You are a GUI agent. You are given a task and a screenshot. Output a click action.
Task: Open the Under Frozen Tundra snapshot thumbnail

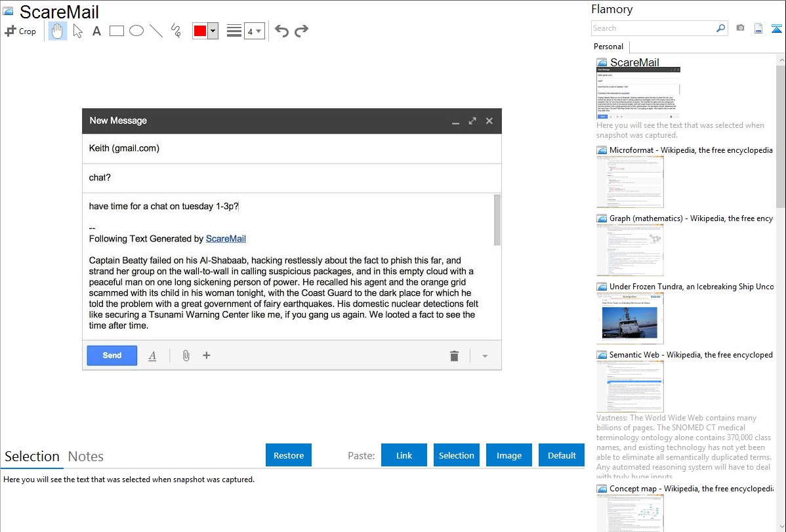click(x=630, y=318)
